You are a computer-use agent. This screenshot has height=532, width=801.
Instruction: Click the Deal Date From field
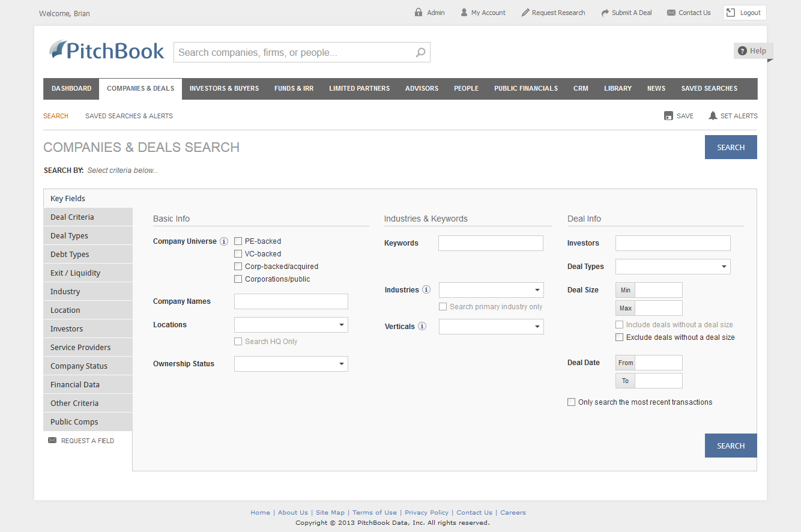point(659,363)
